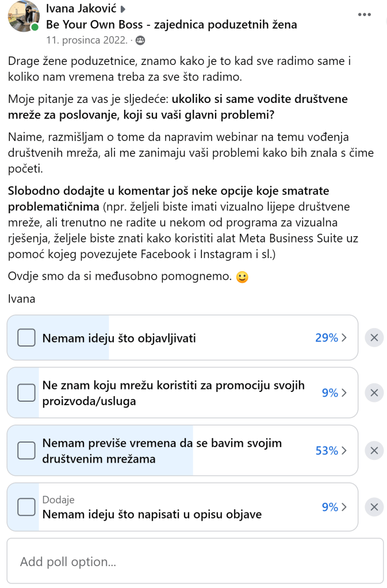View voters of the 'opisu objave' 9% option
The height and width of the screenshot is (588, 387).
[x=334, y=507]
